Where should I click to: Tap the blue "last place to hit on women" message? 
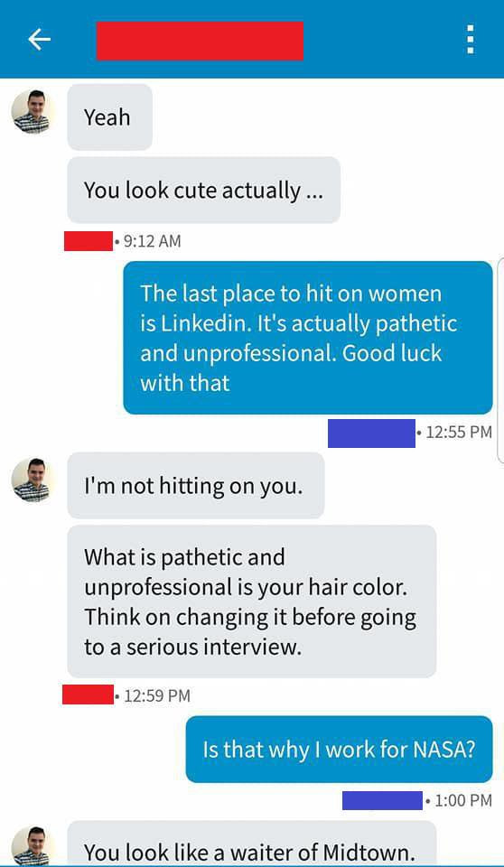(308, 337)
